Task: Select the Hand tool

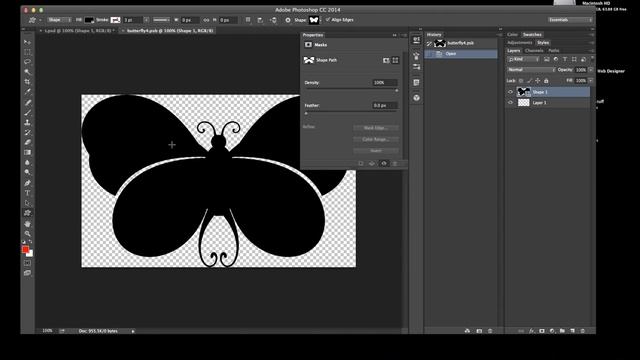Action: click(27, 224)
